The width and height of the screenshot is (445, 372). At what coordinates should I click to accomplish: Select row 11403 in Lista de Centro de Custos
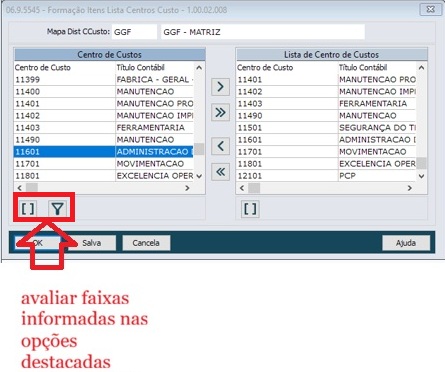(x=326, y=104)
